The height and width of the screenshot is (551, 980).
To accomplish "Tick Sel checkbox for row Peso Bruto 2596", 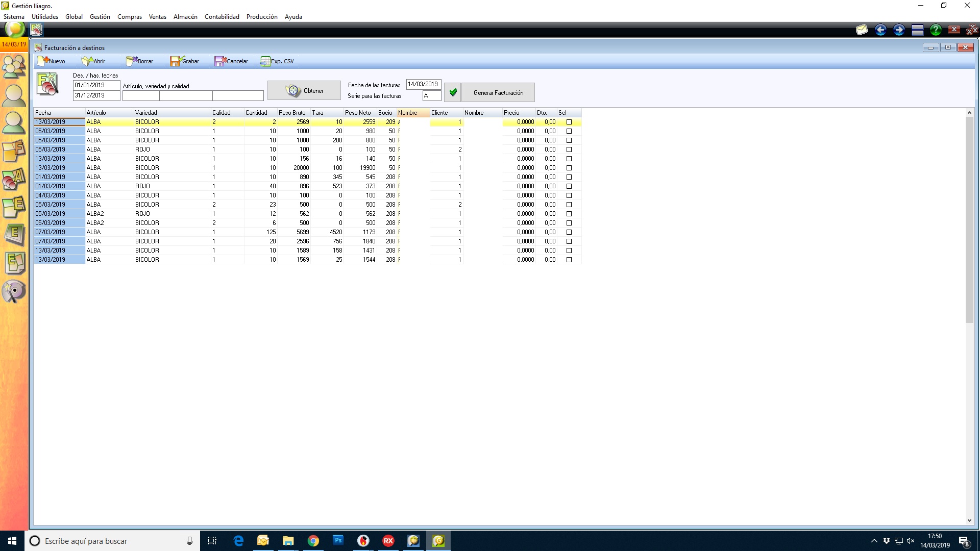I will click(569, 241).
